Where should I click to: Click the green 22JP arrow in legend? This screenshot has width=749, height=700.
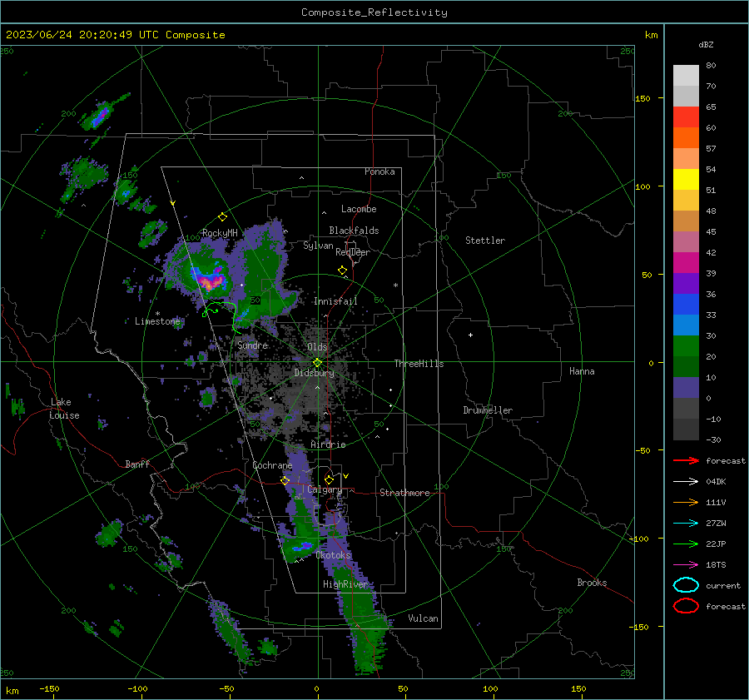point(686,544)
